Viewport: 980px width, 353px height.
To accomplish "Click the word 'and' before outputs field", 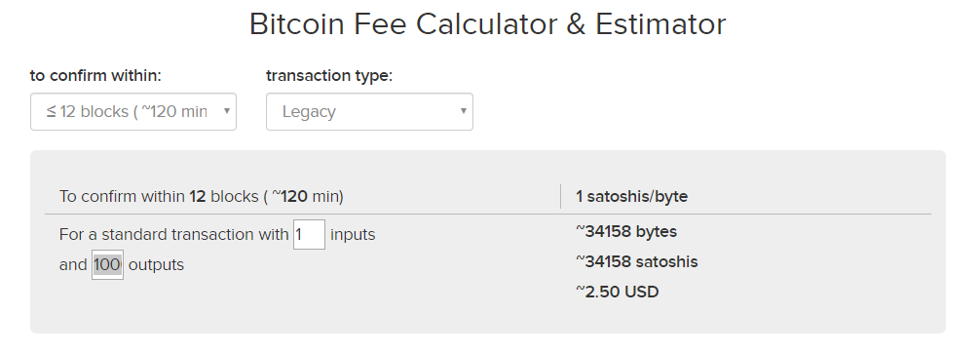I will point(73,265).
